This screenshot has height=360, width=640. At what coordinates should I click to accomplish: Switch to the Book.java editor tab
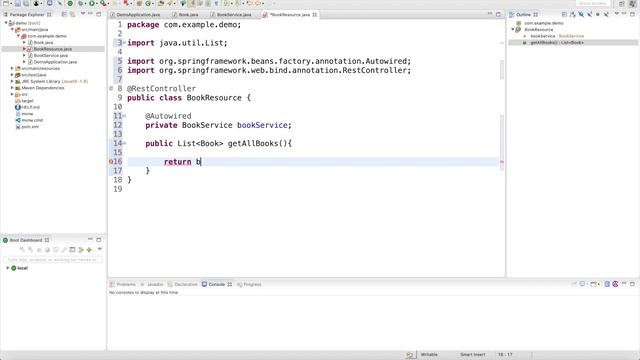188,15
